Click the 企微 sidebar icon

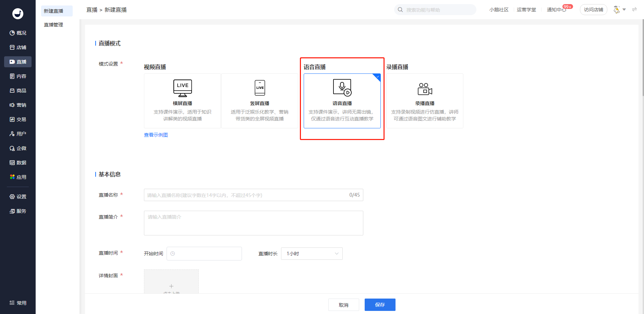click(12, 148)
